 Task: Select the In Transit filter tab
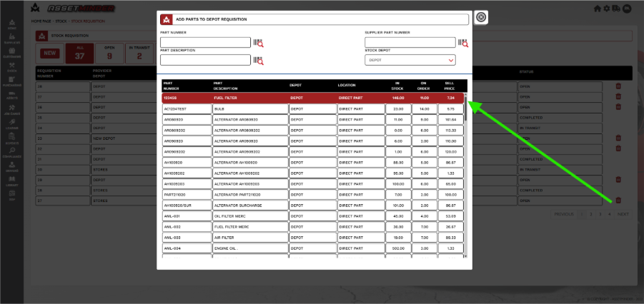[139, 54]
